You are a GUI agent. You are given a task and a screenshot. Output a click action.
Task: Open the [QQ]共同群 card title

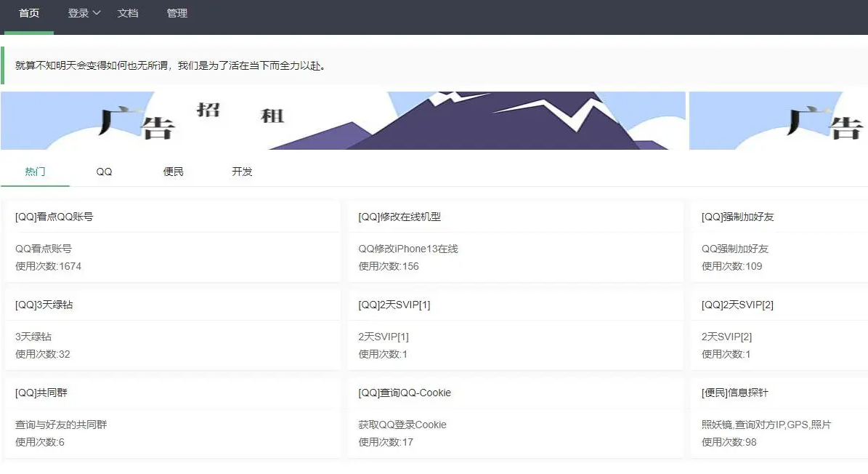point(41,393)
